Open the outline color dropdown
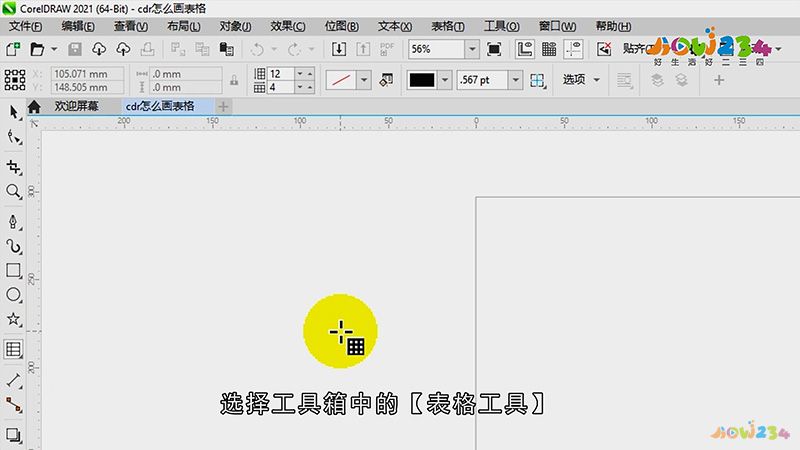800x450 pixels. [x=445, y=80]
